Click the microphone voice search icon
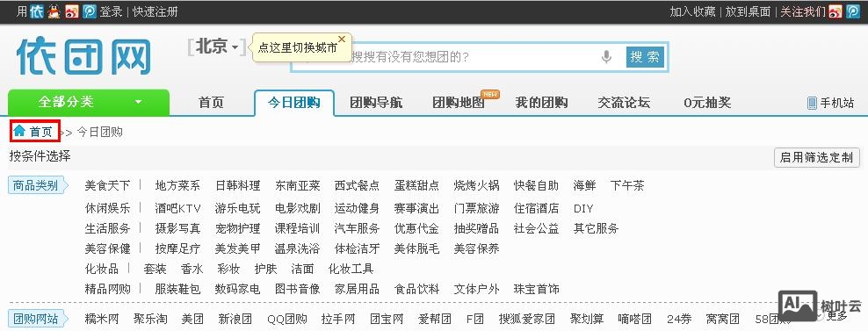This screenshot has width=868, height=331. tap(607, 57)
